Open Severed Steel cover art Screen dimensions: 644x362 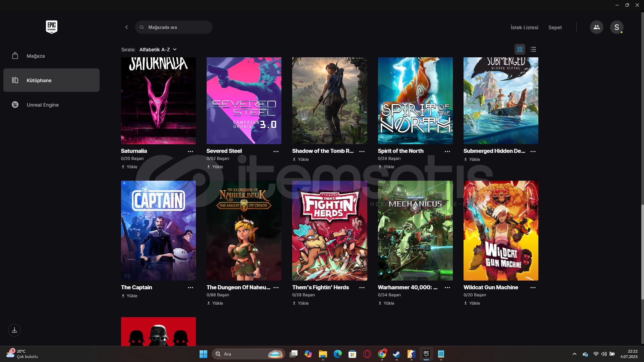point(244,101)
